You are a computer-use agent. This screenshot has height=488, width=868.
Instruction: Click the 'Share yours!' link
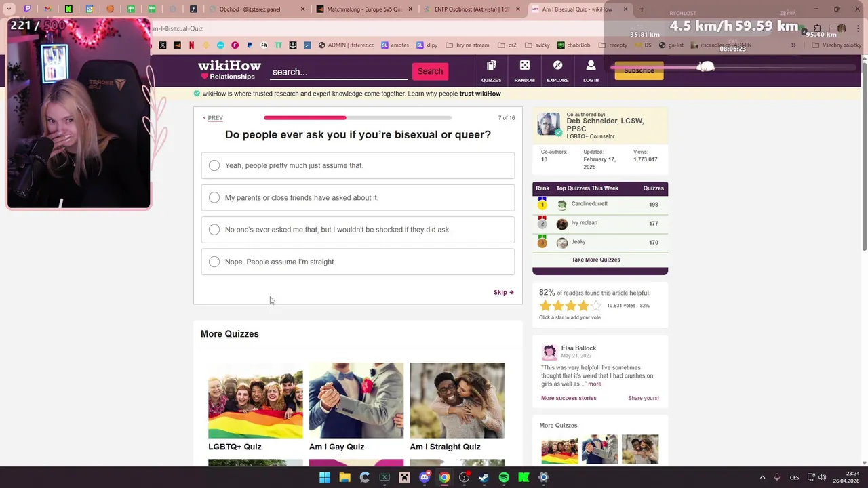643,398
